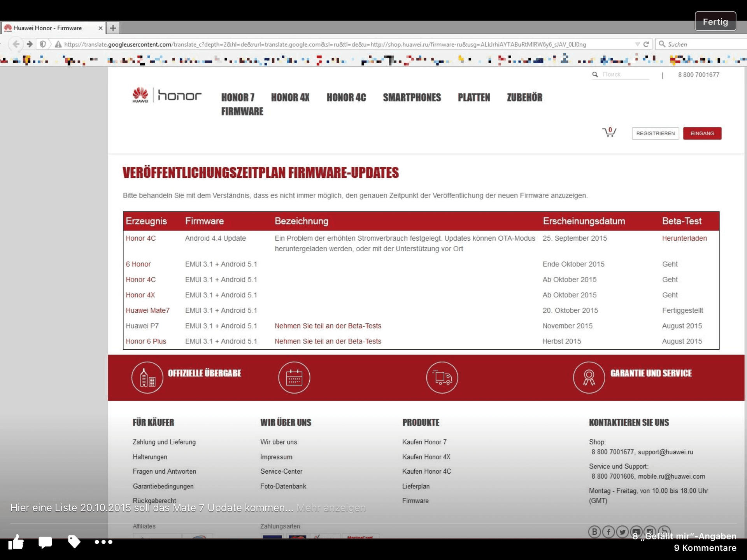Image resolution: width=747 pixels, height=560 pixels.
Task: Open Firmware footer link under Produkte
Action: pyautogui.click(x=415, y=500)
